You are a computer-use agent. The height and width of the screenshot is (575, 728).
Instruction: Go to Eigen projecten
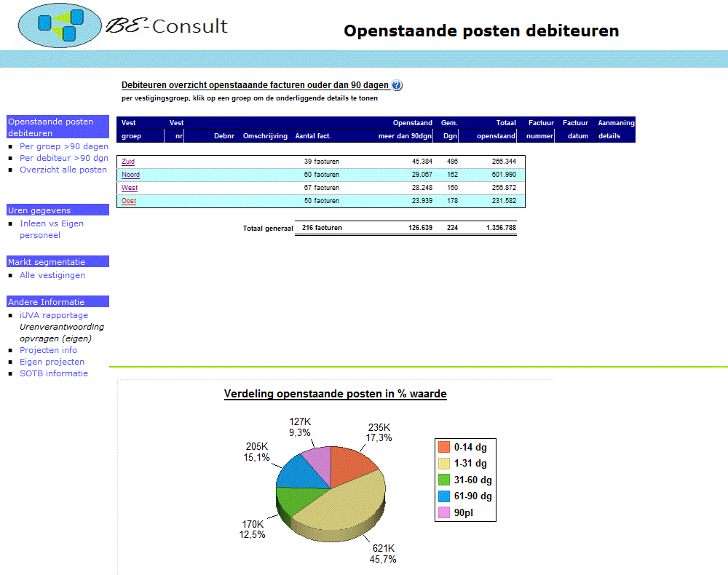[x=52, y=362]
